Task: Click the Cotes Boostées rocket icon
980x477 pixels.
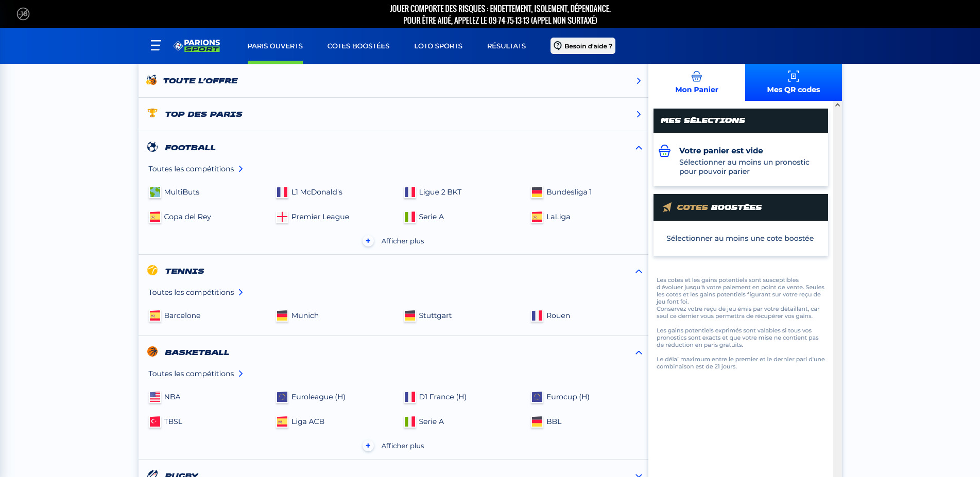Action: [667, 207]
